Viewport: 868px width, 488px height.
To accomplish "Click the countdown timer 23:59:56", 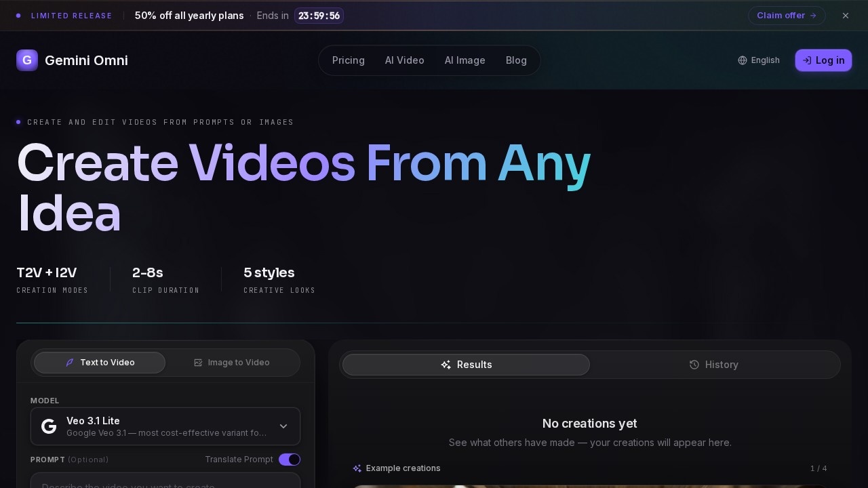I will tap(319, 16).
